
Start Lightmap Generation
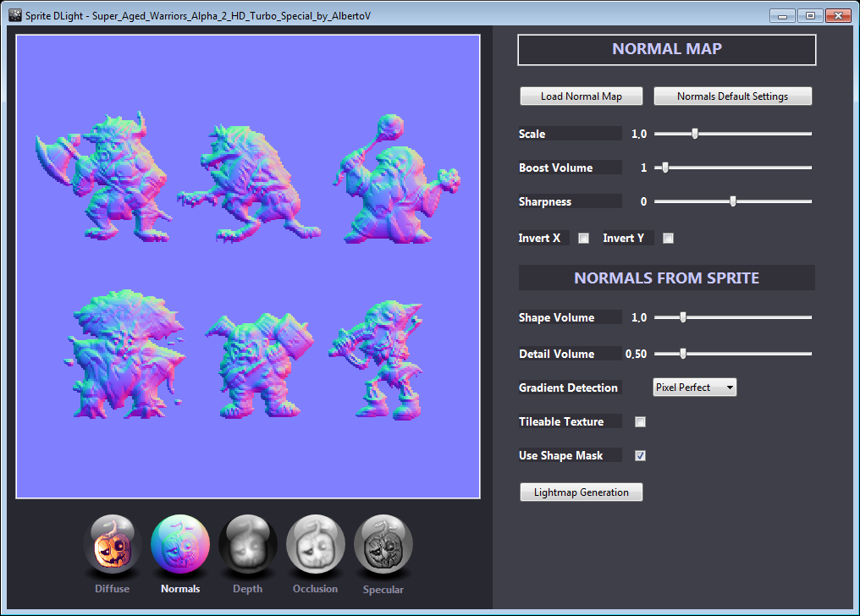point(581,492)
